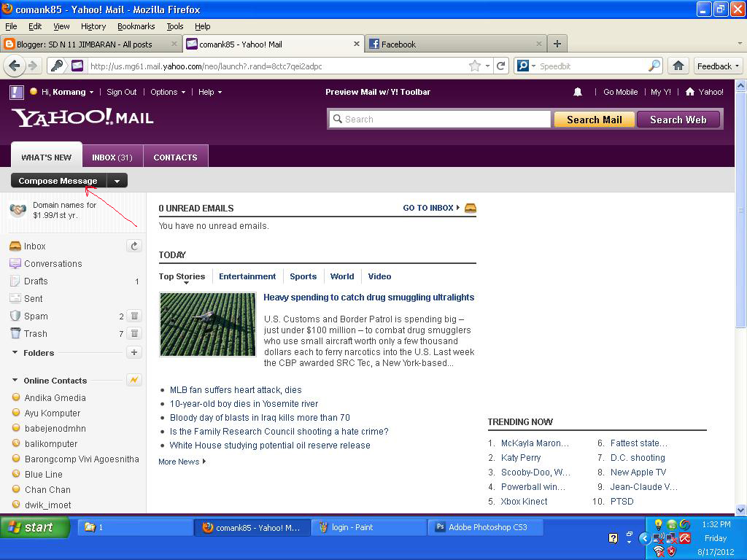Click the Firefox URL address bar

tap(276, 66)
